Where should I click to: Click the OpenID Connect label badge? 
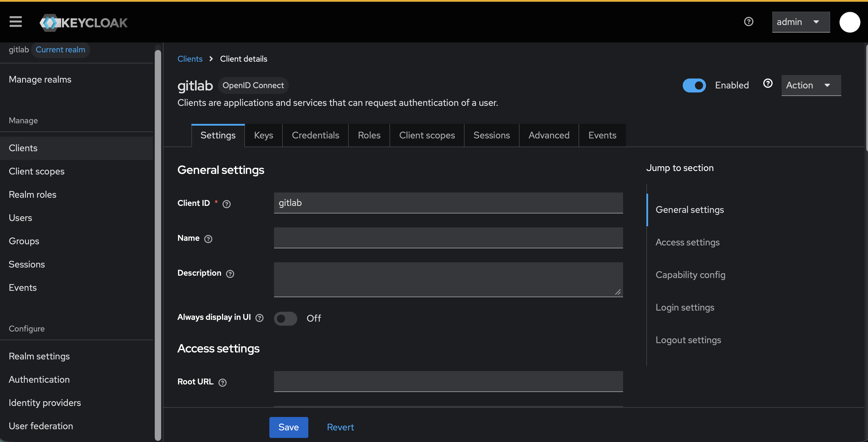[x=253, y=85]
